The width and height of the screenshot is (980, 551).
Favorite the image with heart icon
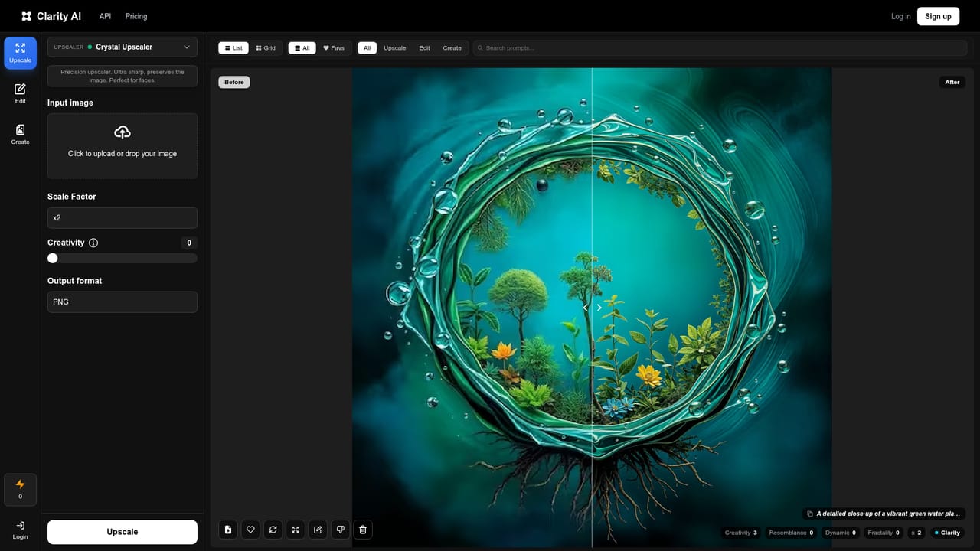point(250,530)
